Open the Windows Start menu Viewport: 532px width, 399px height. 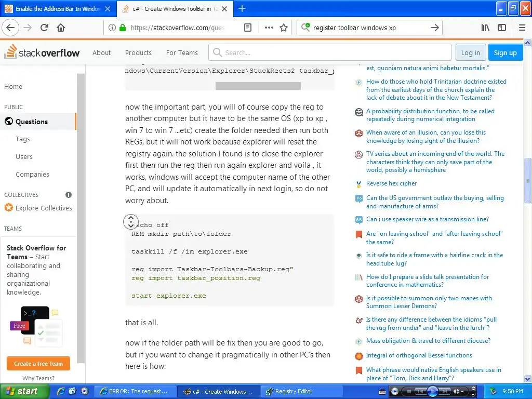(x=24, y=391)
